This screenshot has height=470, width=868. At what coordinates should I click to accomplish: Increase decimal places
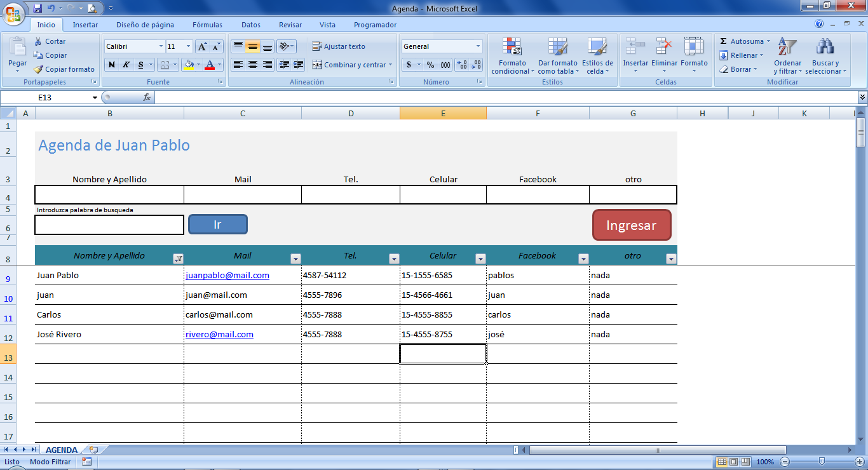pyautogui.click(x=462, y=65)
